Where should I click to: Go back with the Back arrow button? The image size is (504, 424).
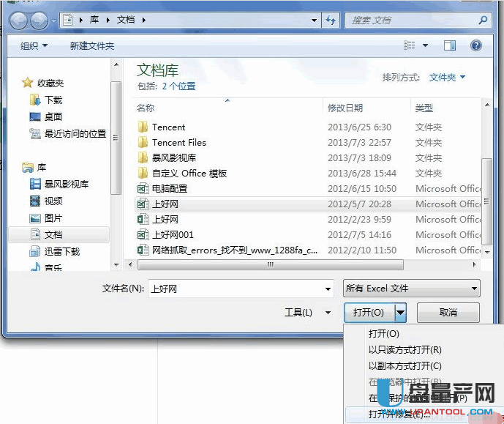(18, 21)
